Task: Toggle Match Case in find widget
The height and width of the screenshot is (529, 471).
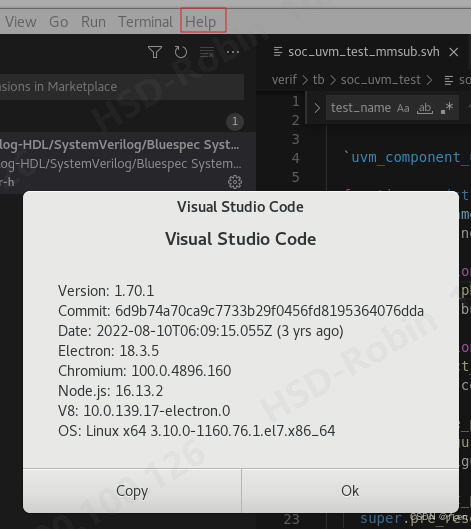Action: point(403,108)
